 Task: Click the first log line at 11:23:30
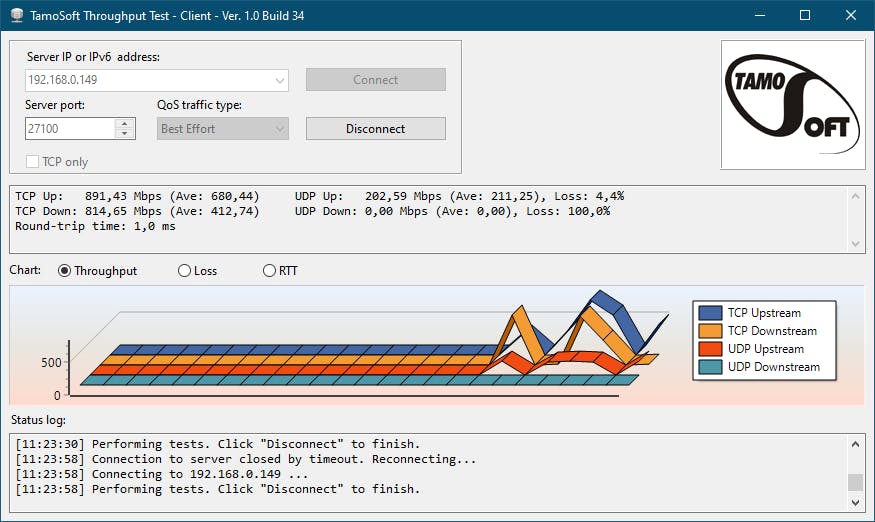tap(218, 444)
